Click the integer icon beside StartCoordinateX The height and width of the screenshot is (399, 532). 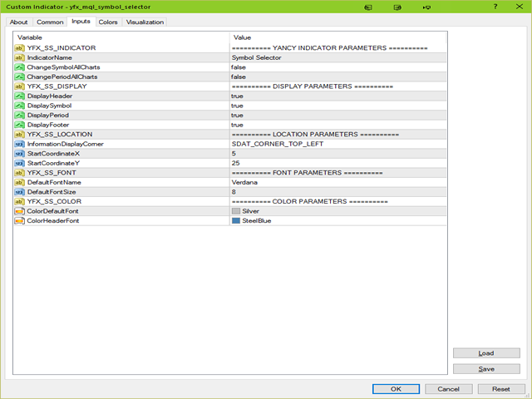point(19,154)
